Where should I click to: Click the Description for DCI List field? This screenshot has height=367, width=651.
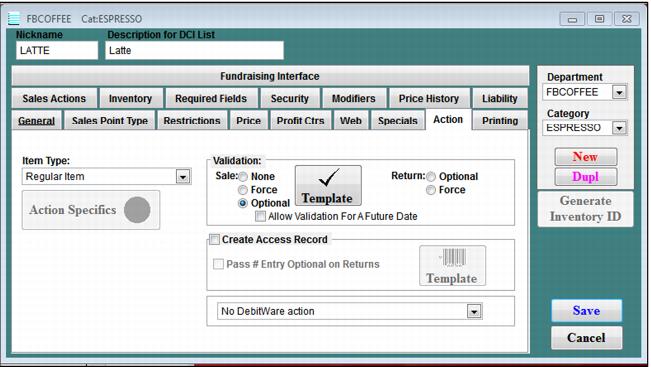pyautogui.click(x=194, y=51)
